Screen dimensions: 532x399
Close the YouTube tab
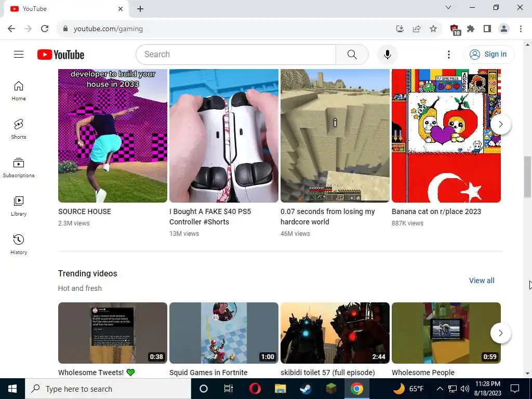coord(121,9)
